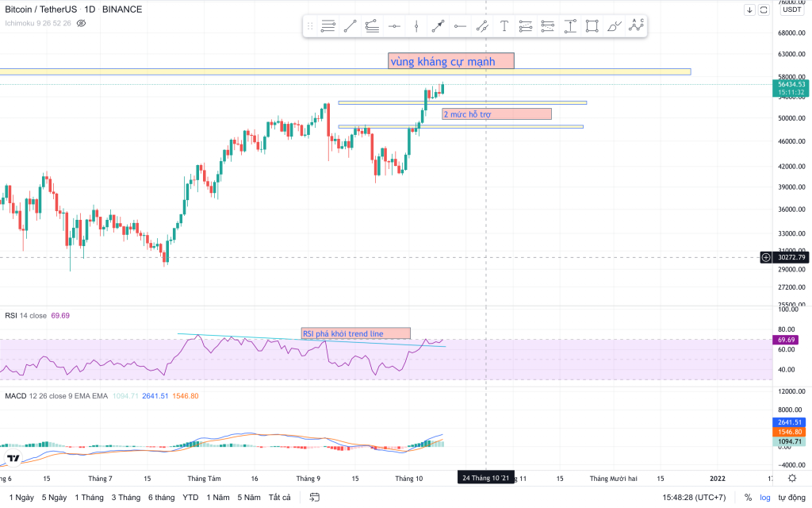Enable auto scale (tự động)
The width and height of the screenshot is (812, 508).
791,498
